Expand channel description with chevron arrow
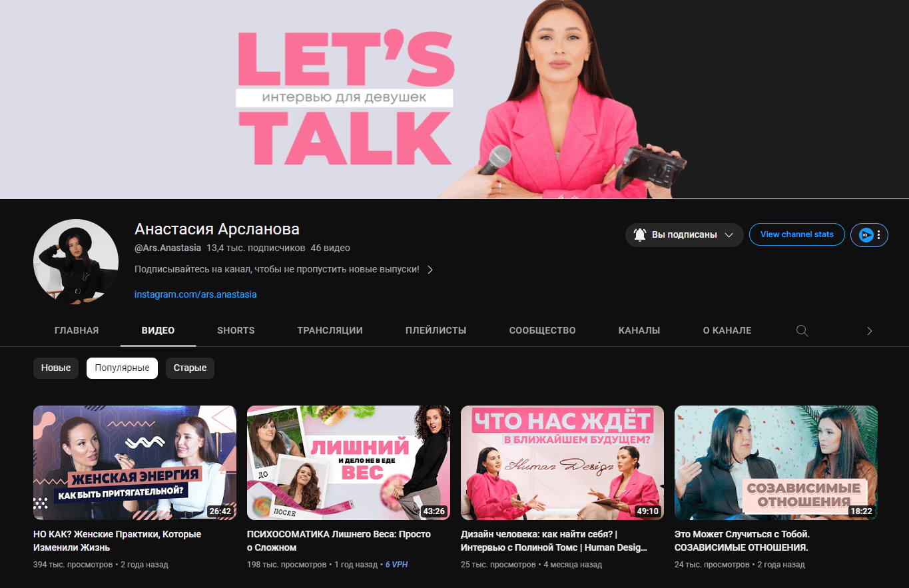Image resolution: width=909 pixels, height=588 pixels. coord(430,270)
